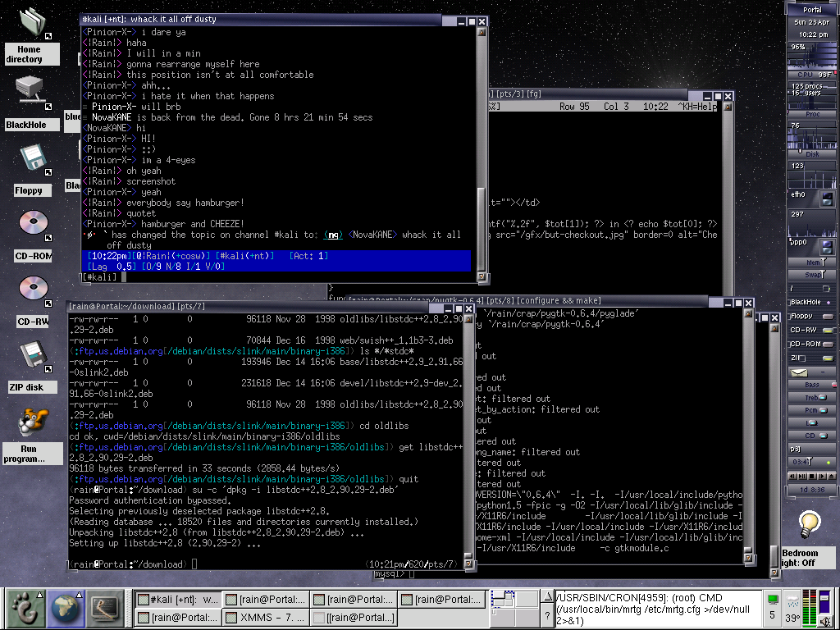Click up arrow of the download terminal scrollbar

coord(468,319)
